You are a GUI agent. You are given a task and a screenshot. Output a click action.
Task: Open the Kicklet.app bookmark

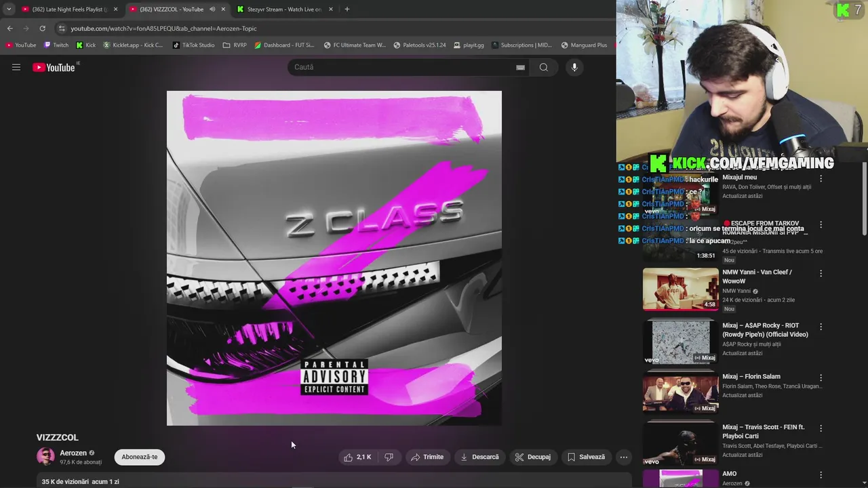tap(134, 45)
